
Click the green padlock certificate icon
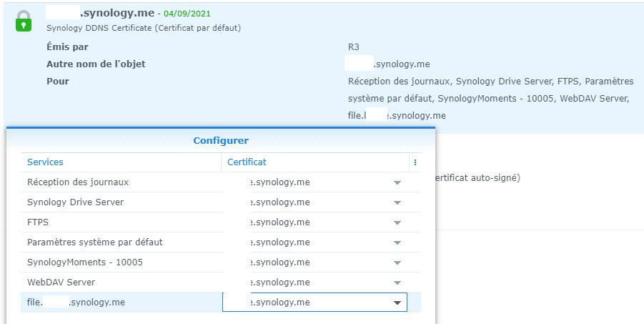pos(24,21)
